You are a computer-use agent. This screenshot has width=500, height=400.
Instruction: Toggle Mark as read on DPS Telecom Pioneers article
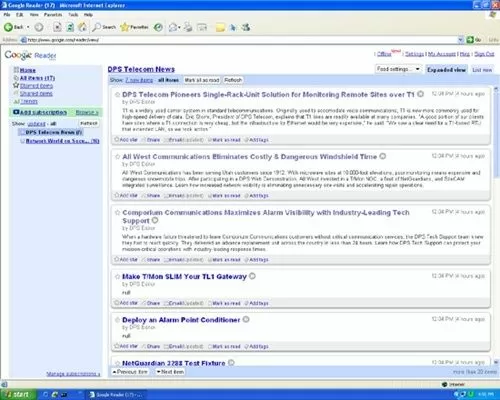click(224, 140)
